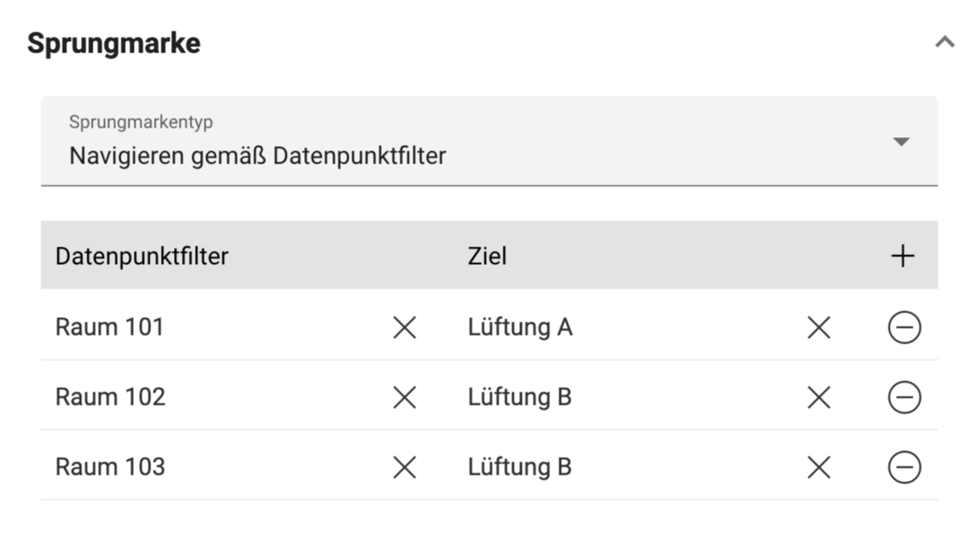The image size is (980, 542).
Task: Remove the Raum 101 mapping row
Action: [x=904, y=328]
